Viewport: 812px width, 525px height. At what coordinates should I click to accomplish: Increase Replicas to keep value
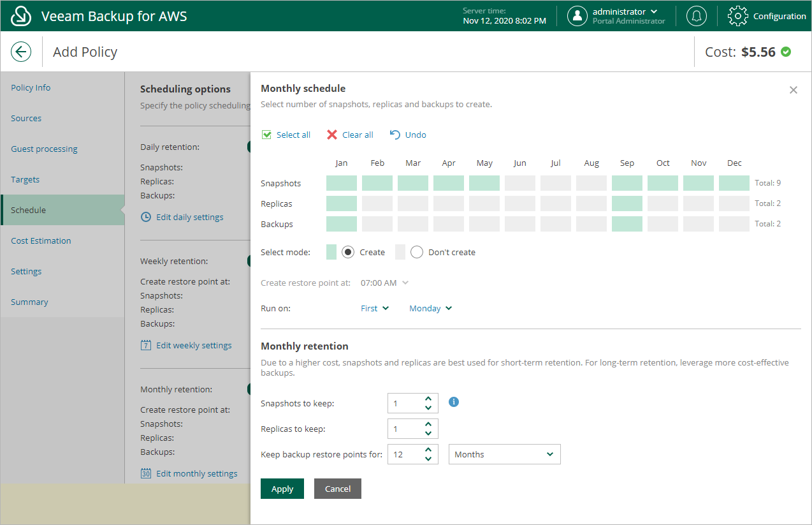pos(428,424)
